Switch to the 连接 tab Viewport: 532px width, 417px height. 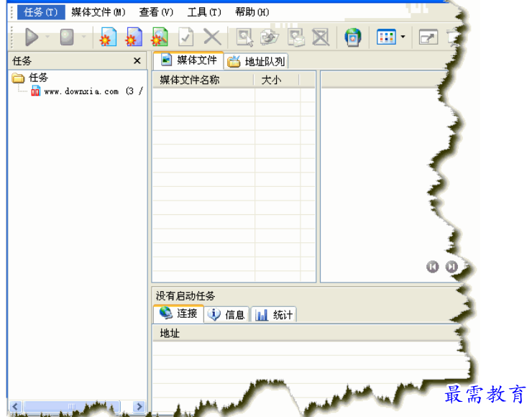pyautogui.click(x=179, y=313)
